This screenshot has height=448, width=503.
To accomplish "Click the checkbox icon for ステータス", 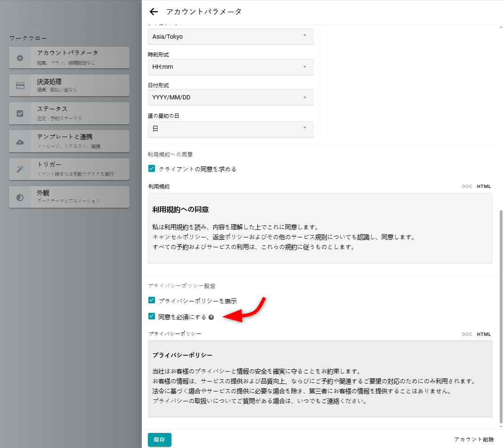I will coord(20,114).
